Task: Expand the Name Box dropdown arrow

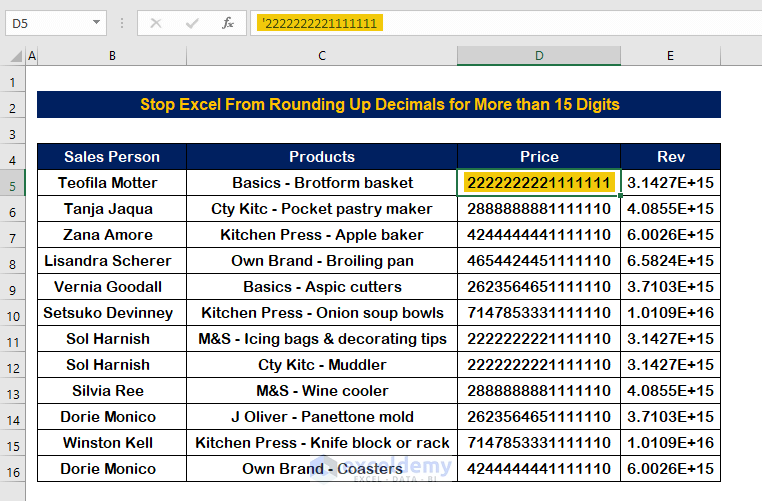Action: coord(96,22)
